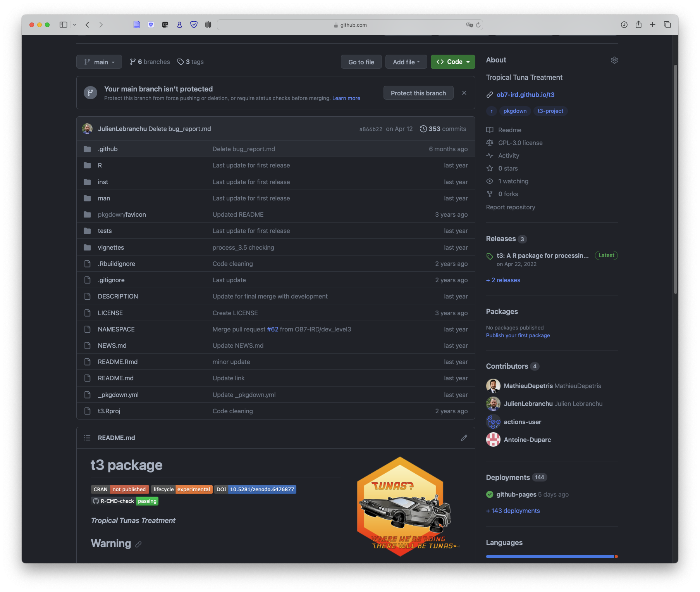This screenshot has height=592, width=700.
Task: Click the Warning heading anchor link icon
Action: [x=138, y=544]
